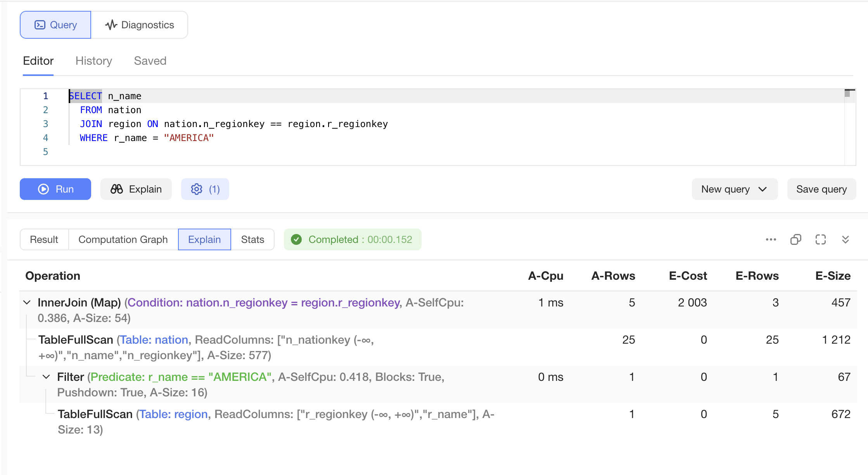
Task: Switch to Query mode
Action: (x=55, y=25)
